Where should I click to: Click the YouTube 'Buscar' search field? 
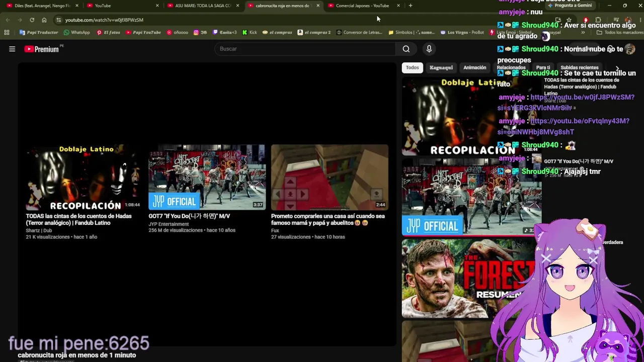click(305, 49)
